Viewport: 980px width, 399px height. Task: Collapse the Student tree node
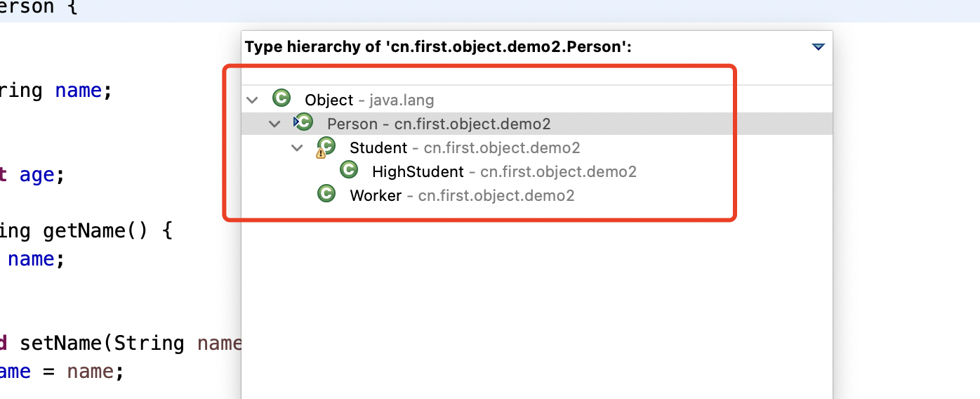[297, 148]
